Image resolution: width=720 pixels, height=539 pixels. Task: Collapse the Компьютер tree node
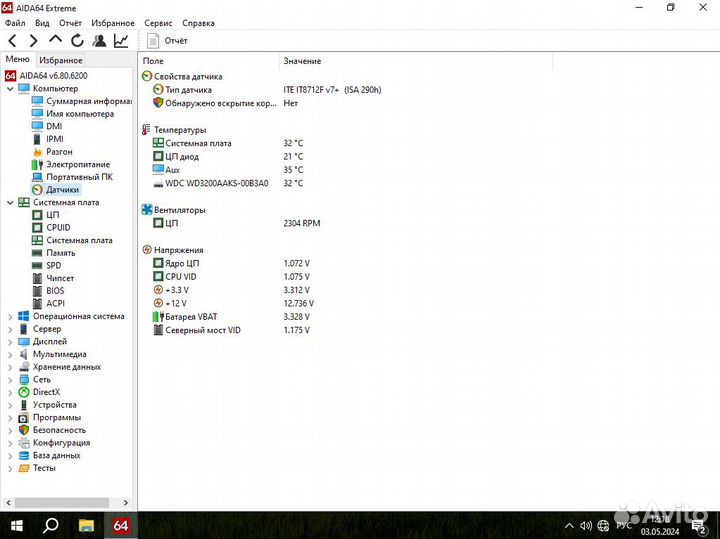[x=11, y=89]
